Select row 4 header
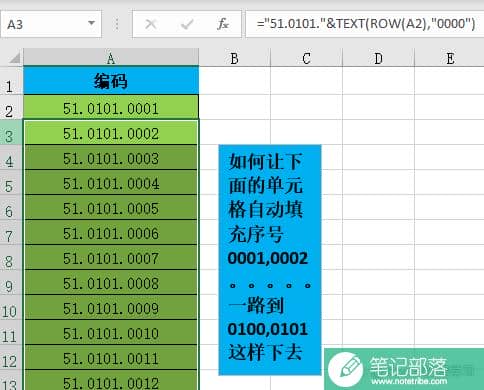 [11, 157]
